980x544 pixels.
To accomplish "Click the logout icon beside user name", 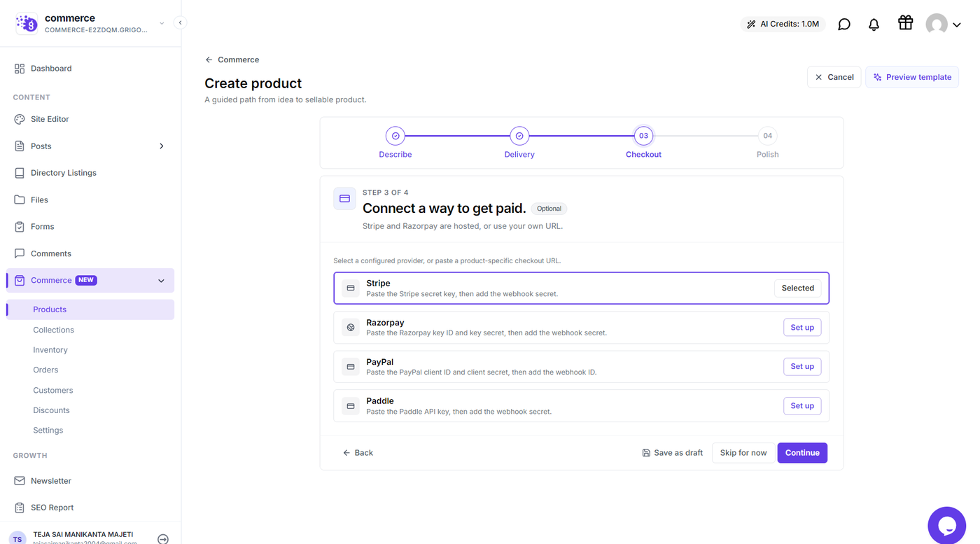I will point(163,539).
